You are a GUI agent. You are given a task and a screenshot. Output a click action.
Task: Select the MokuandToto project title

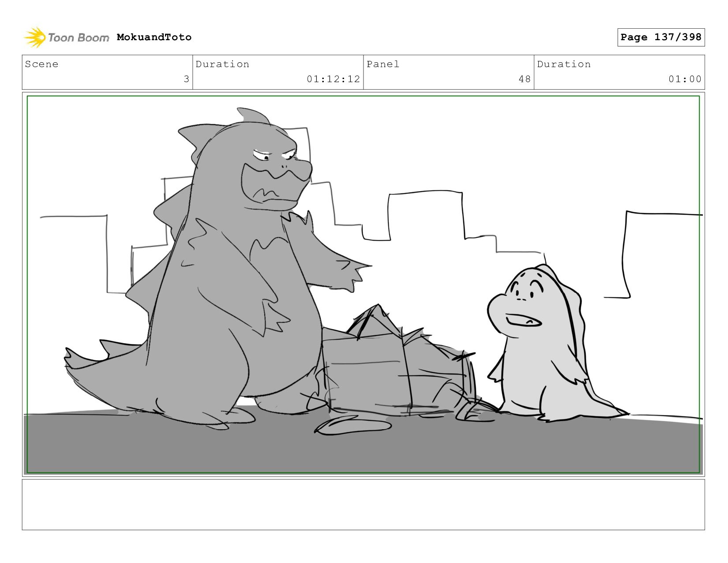click(154, 37)
